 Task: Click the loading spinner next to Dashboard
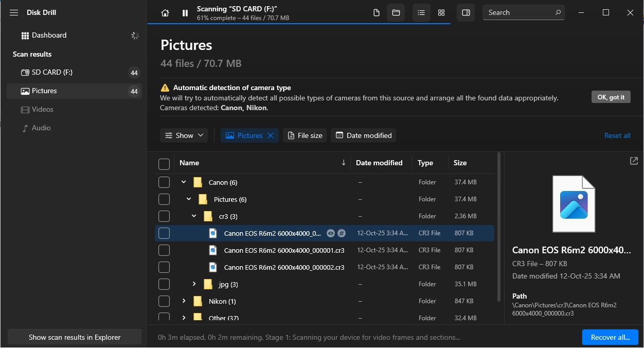pyautogui.click(x=135, y=36)
